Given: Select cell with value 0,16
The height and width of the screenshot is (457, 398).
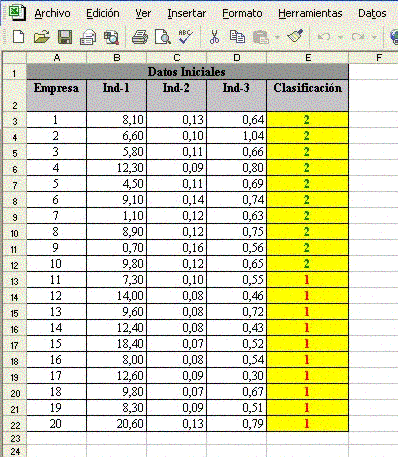Looking at the screenshot, I should [x=176, y=248].
